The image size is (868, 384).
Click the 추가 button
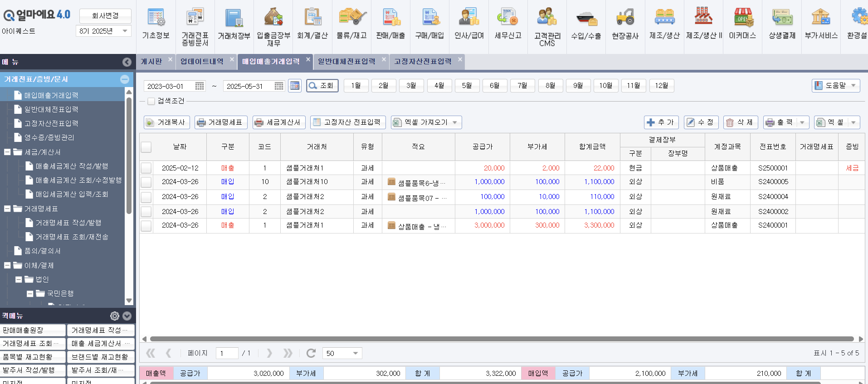pyautogui.click(x=661, y=122)
